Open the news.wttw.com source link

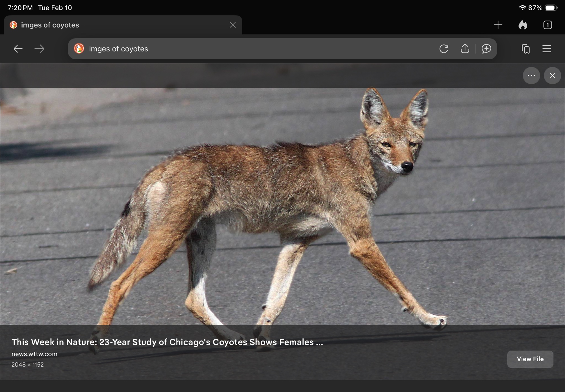[x=34, y=354]
